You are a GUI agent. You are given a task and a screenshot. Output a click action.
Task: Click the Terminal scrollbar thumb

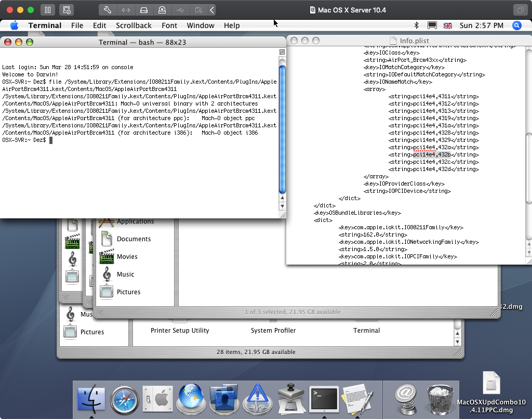tap(282, 129)
